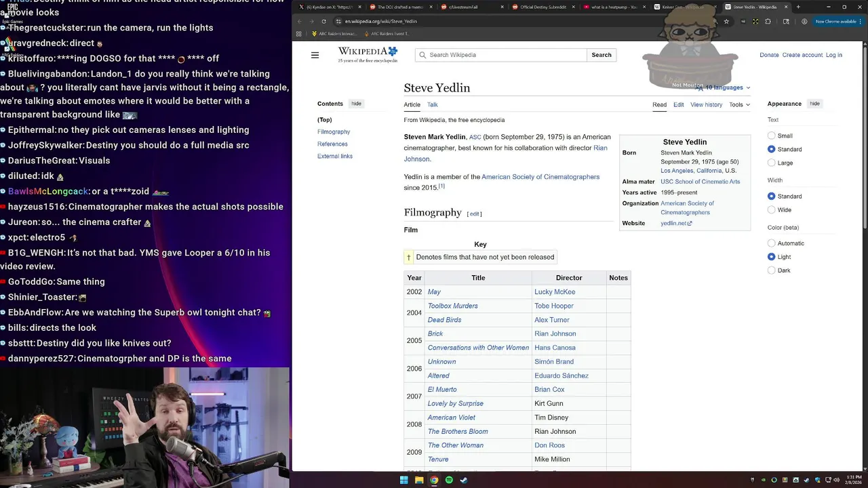The height and width of the screenshot is (488, 868).
Task: Close the 'Official Destiny Subreddit' tab
Action: [574, 7]
